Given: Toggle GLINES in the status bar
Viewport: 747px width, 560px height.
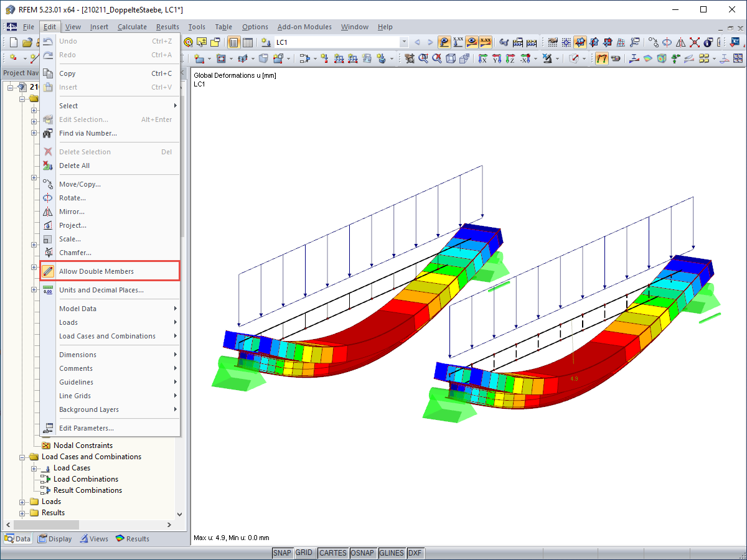Looking at the screenshot, I should pos(392,553).
